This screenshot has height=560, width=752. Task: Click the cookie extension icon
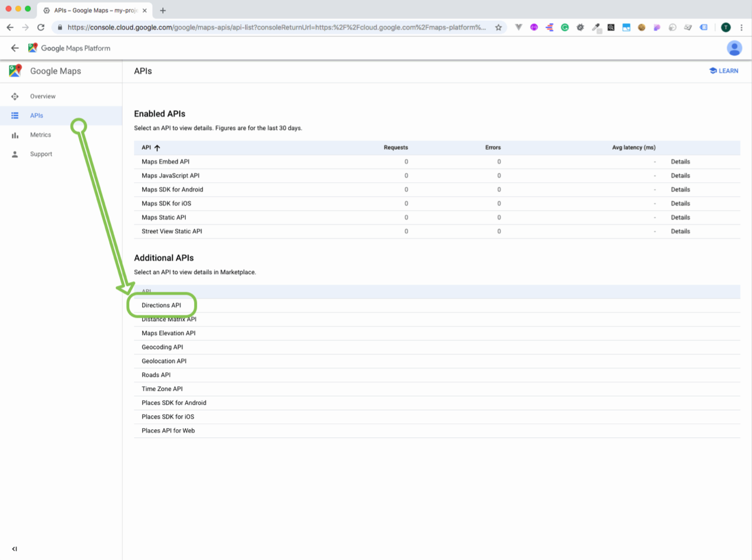642,27
